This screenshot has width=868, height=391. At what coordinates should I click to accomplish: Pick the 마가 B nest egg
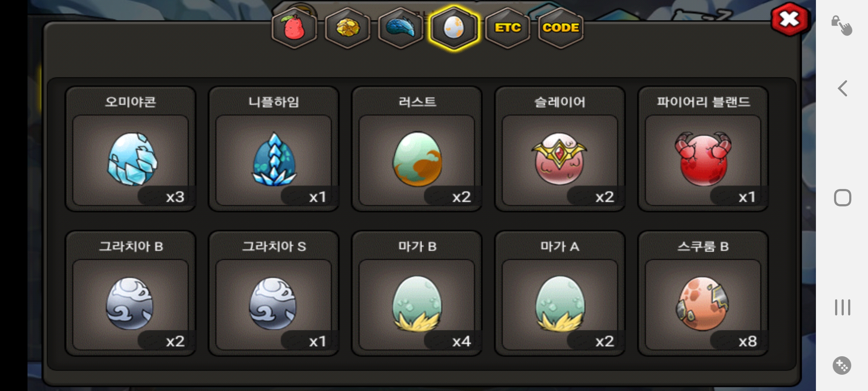pyautogui.click(x=417, y=293)
